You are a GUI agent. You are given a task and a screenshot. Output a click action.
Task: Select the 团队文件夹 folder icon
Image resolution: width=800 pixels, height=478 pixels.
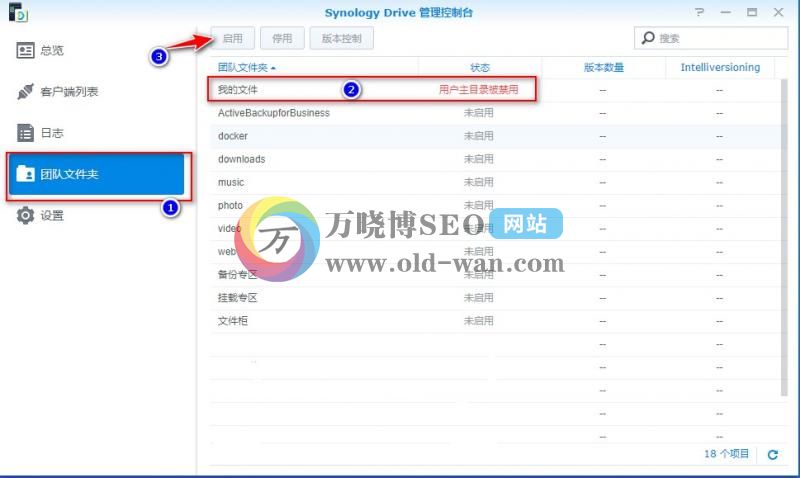(25, 174)
